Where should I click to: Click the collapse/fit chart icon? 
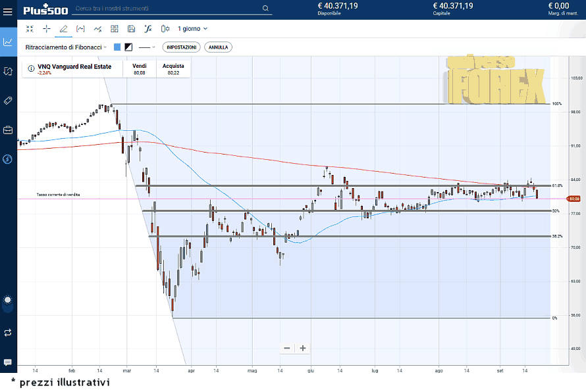pos(29,29)
